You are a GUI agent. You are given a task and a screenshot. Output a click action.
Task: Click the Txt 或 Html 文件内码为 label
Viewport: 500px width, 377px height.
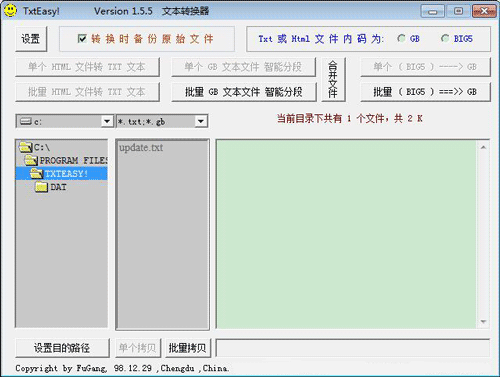pos(321,39)
